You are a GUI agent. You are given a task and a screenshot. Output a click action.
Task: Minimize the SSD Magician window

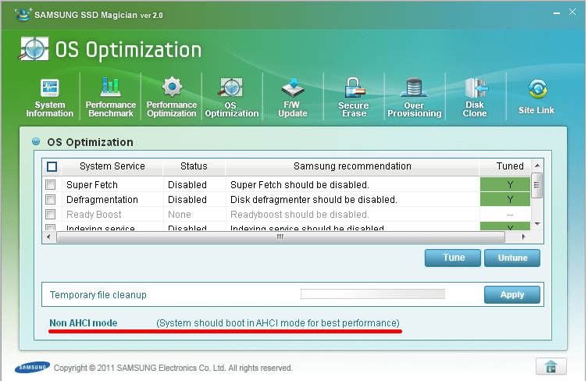click(557, 13)
